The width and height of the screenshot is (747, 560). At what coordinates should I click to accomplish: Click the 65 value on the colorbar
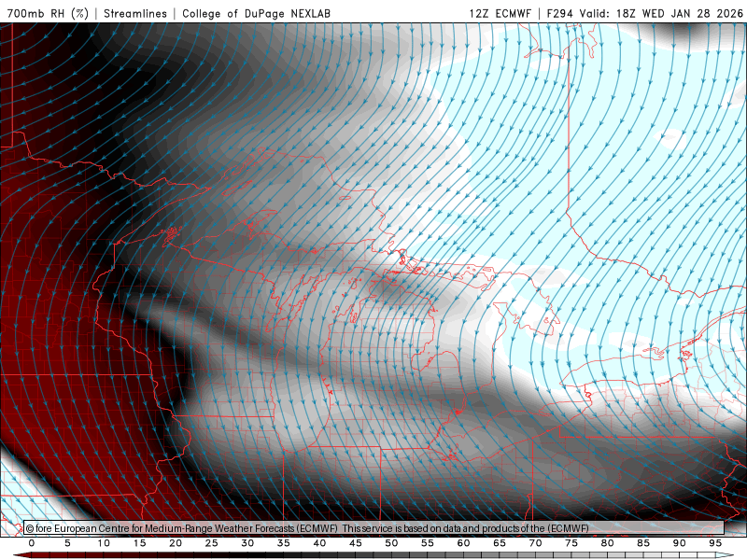click(500, 543)
